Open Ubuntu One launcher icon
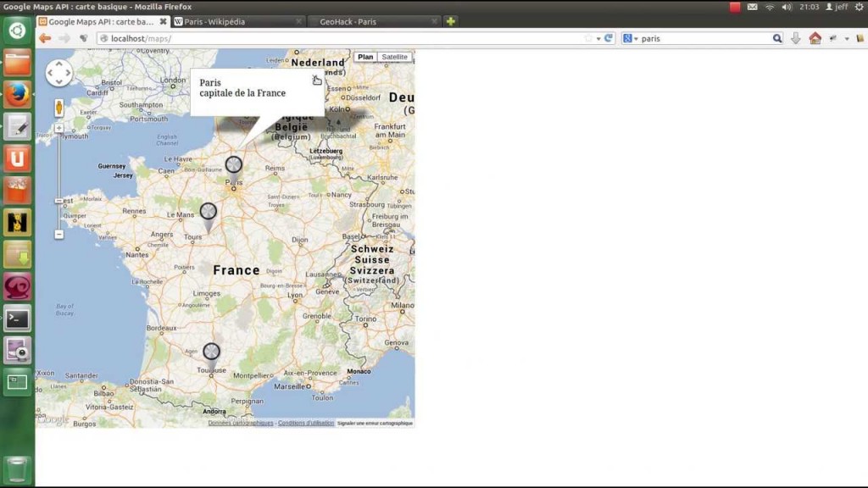This screenshot has width=868, height=488. click(17, 158)
